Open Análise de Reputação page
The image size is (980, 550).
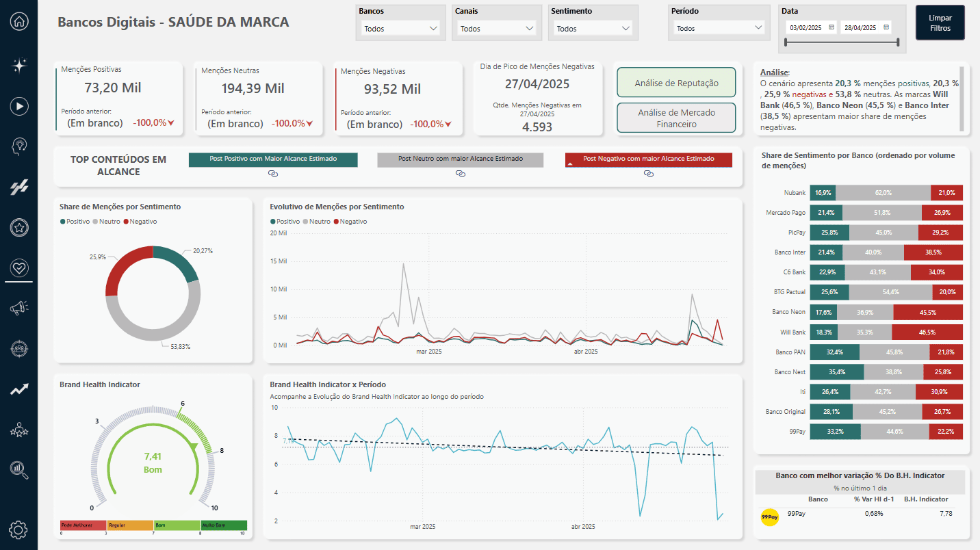pyautogui.click(x=677, y=83)
